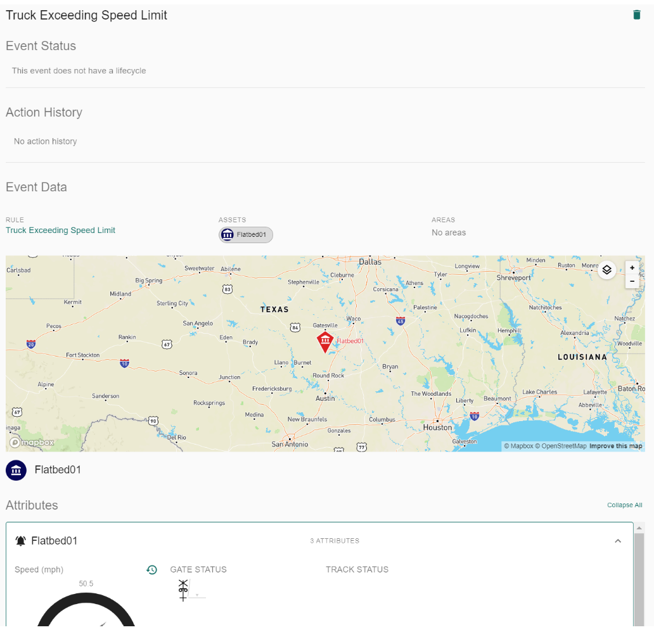Click the alarm bell icon beside Flatbed01

(x=21, y=541)
